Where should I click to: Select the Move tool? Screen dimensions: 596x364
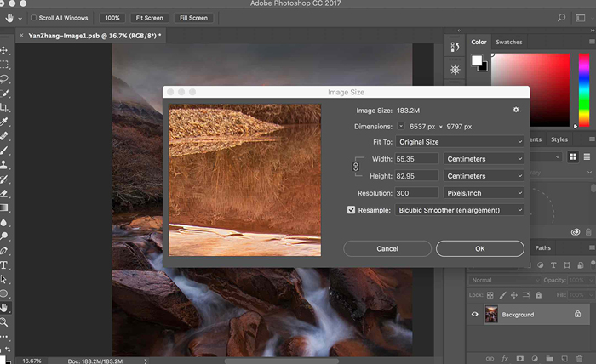click(x=4, y=50)
